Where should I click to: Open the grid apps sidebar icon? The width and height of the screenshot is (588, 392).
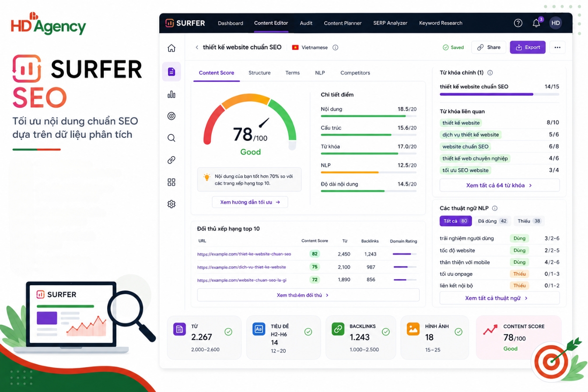pyautogui.click(x=171, y=182)
